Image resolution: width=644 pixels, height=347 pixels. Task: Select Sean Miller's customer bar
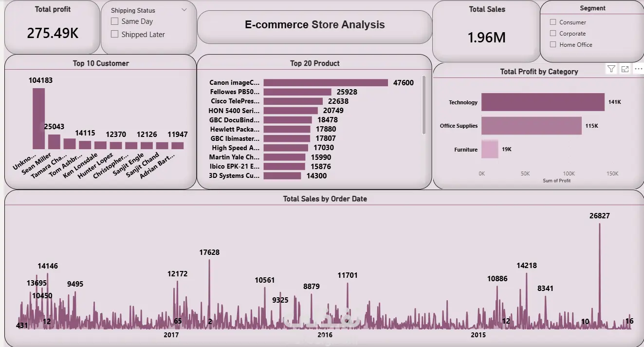[54, 142]
